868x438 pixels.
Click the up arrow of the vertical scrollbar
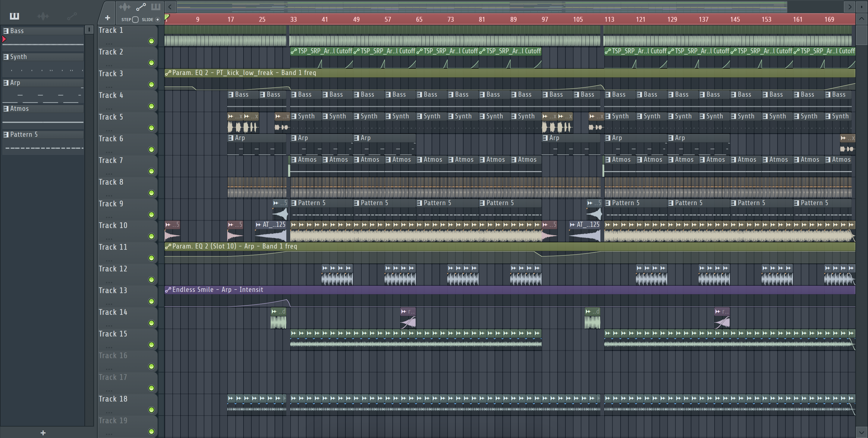862,18
